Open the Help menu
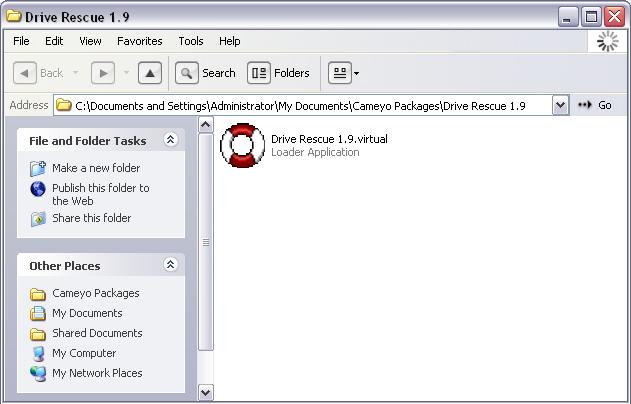631x404 pixels. click(229, 41)
